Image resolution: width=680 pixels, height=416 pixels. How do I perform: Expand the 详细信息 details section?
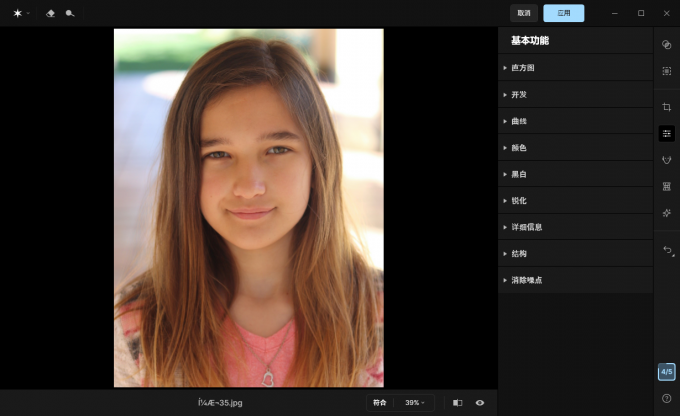point(575,227)
